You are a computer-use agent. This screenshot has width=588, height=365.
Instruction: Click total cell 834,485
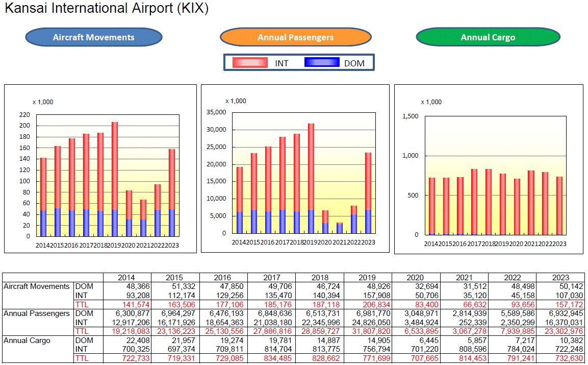tap(277, 358)
